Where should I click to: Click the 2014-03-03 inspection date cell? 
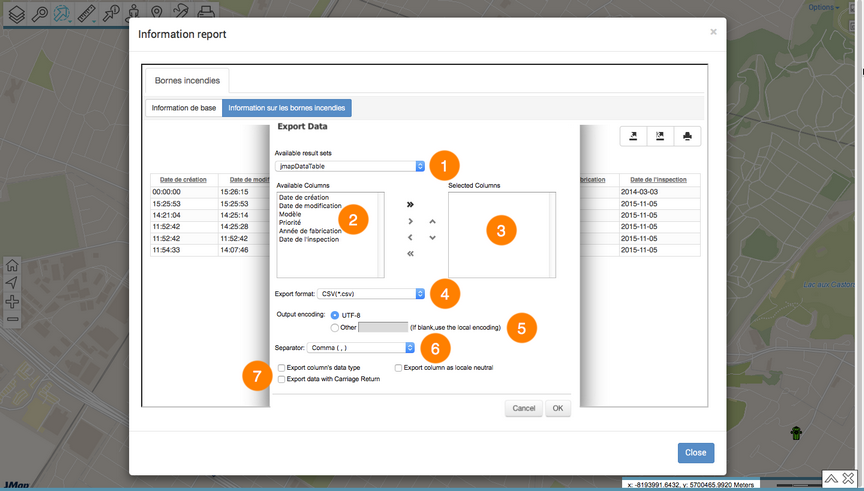[660, 192]
